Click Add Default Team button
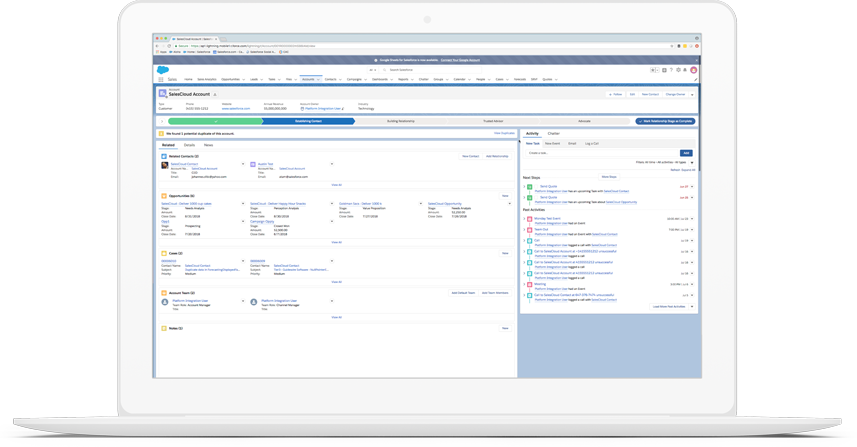This screenshot has height=447, width=857. click(x=463, y=293)
